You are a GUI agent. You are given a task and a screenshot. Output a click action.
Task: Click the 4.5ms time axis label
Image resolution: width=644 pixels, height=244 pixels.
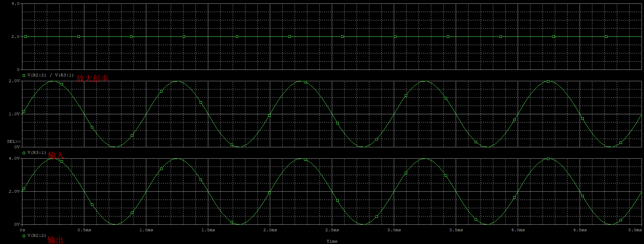tap(580, 230)
